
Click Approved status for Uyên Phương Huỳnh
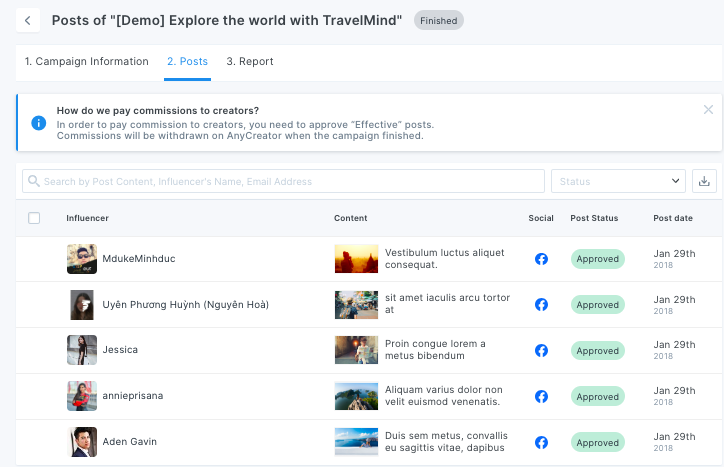tap(598, 305)
